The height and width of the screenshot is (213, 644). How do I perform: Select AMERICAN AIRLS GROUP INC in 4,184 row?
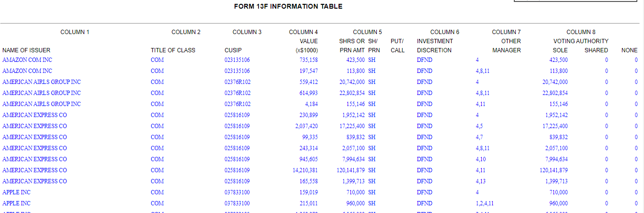[x=42, y=104]
